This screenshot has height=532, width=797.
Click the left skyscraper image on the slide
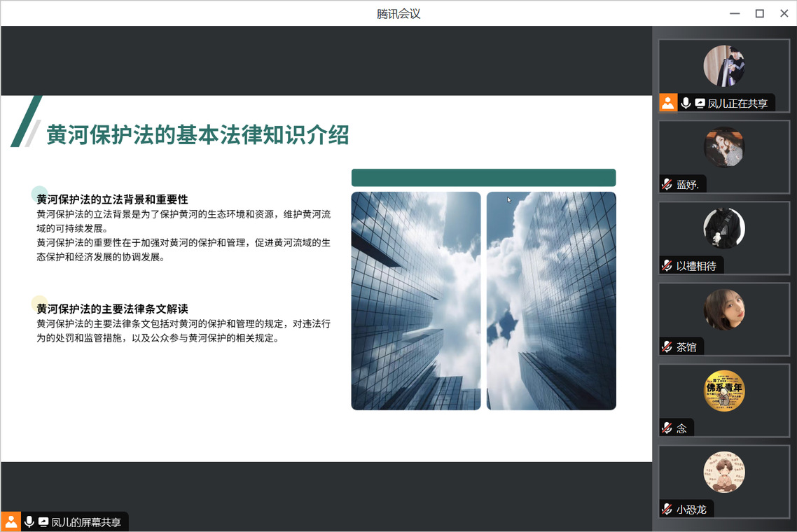click(416, 301)
